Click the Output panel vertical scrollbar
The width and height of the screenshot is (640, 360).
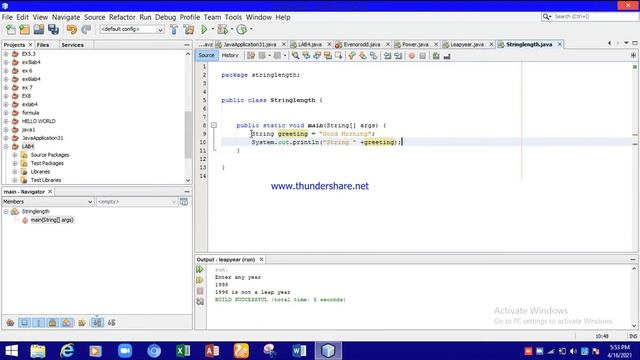(x=634, y=297)
